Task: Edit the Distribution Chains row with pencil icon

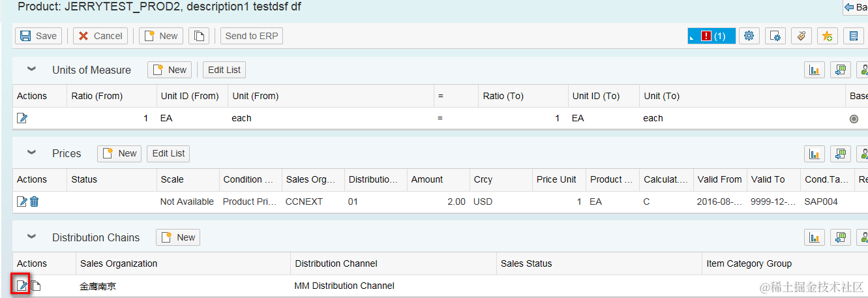Action: pyautogui.click(x=22, y=286)
